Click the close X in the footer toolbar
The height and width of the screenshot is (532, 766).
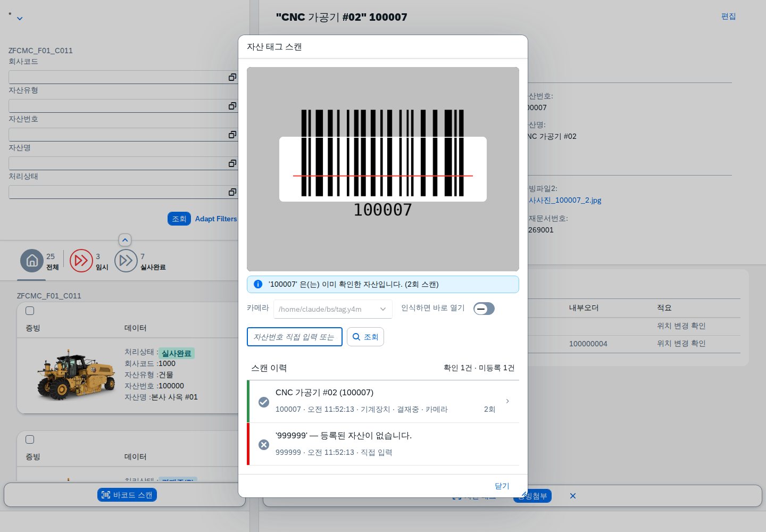[573, 496]
